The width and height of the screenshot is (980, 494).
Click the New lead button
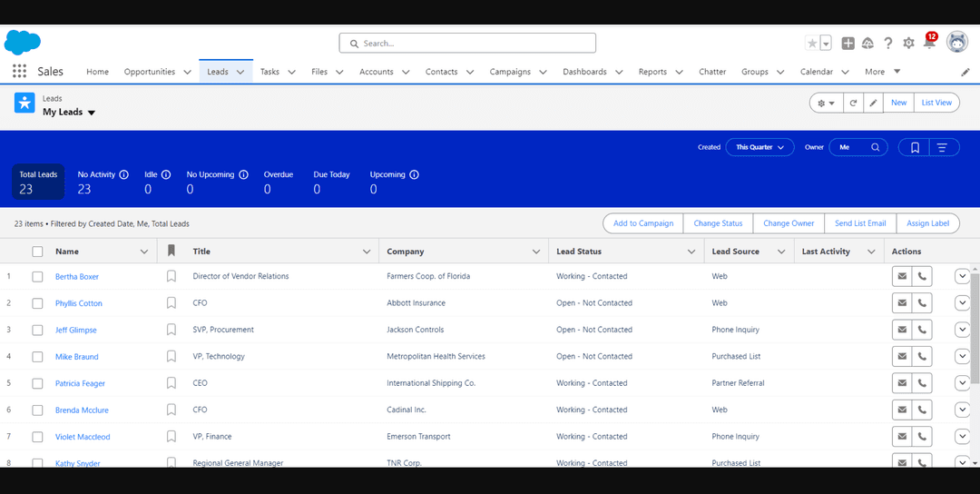click(898, 103)
